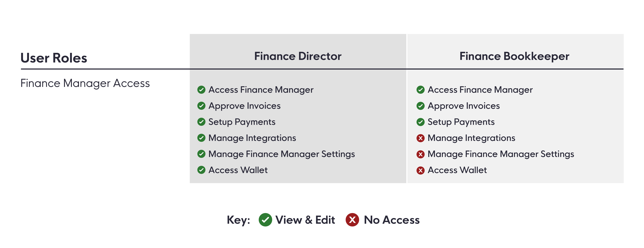
Task: Click green check next to Director's Approve Invoices
Action: 201,106
